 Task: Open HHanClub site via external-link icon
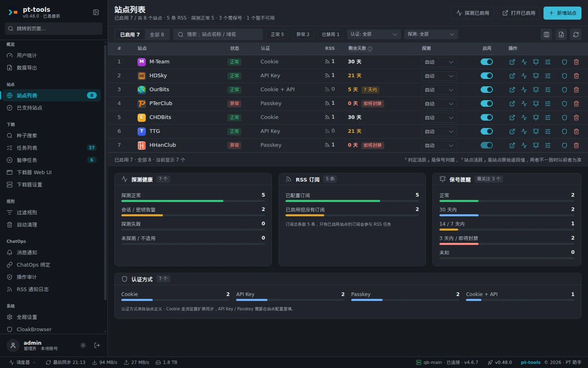(x=512, y=146)
